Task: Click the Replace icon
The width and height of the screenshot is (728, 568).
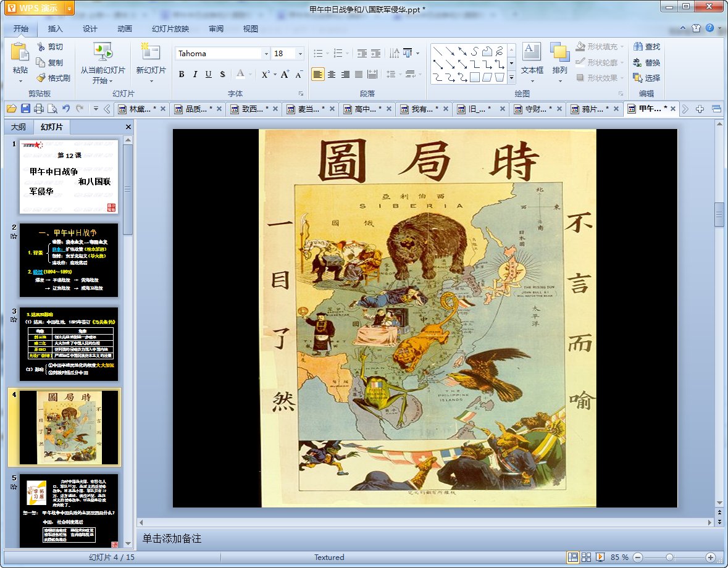Action: (638, 62)
